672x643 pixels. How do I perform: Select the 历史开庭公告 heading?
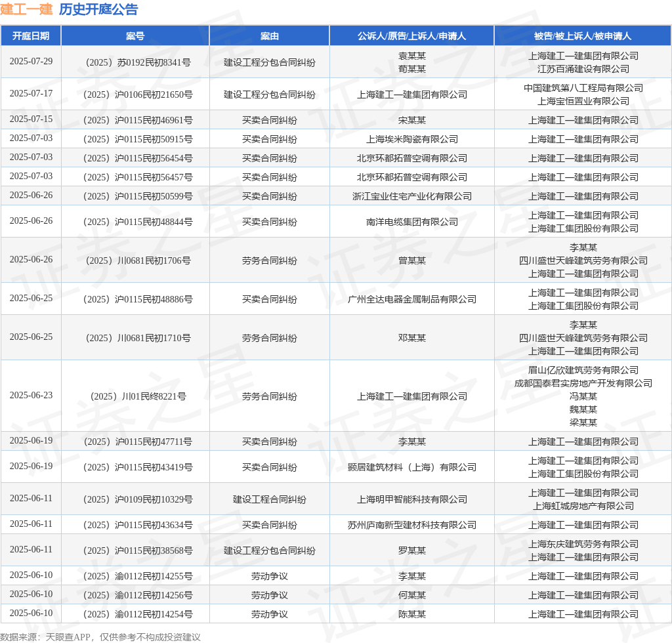point(98,9)
